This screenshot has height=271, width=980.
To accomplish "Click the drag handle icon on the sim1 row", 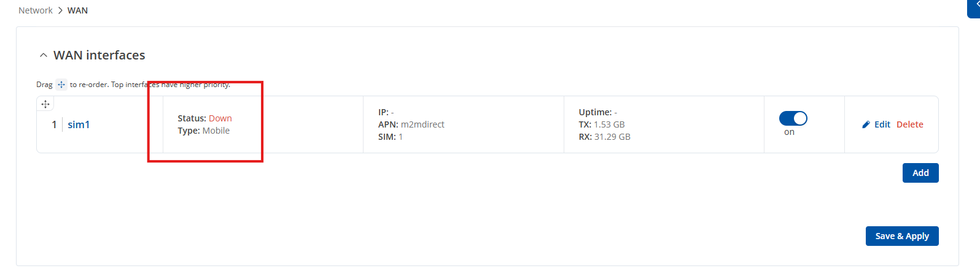I will coord(45,104).
